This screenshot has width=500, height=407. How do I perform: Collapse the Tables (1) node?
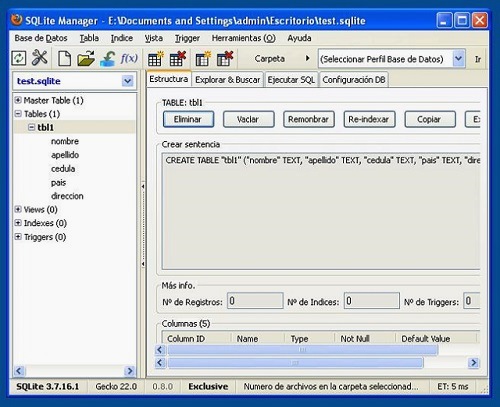coord(18,114)
